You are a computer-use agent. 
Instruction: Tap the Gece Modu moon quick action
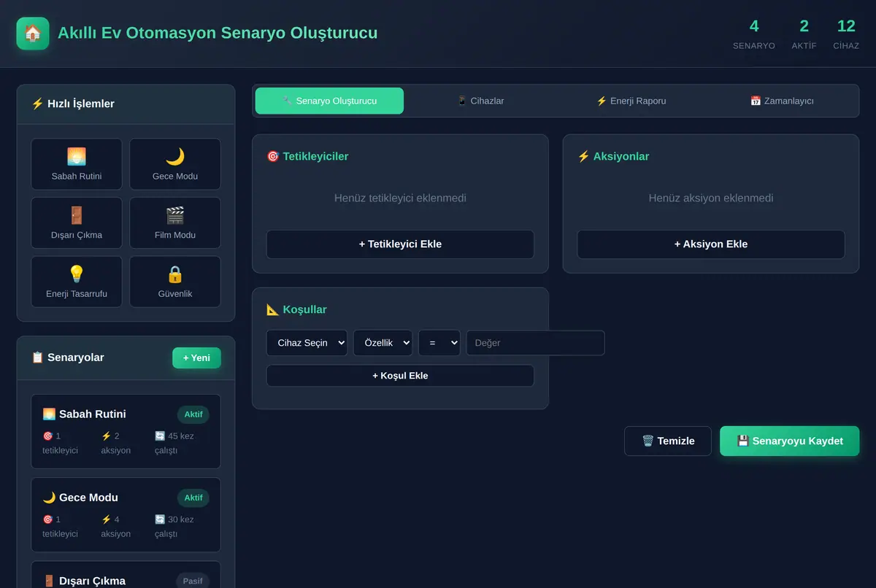(x=175, y=164)
